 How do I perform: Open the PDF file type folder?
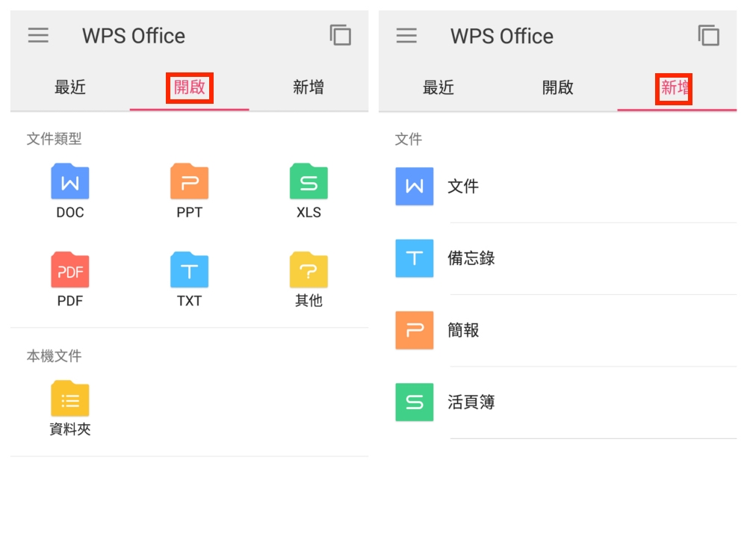[x=70, y=270]
